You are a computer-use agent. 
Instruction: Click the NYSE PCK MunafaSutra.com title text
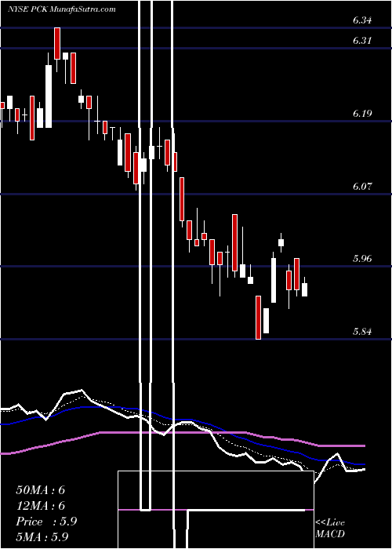(x=62, y=9)
